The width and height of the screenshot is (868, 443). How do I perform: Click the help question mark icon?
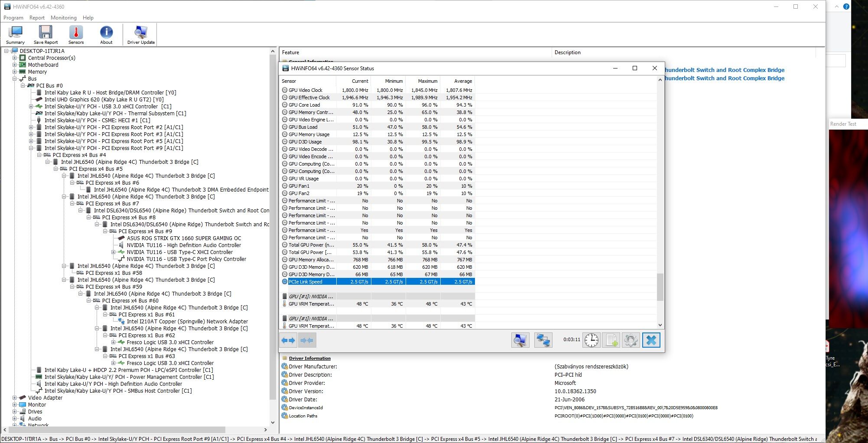tap(846, 7)
